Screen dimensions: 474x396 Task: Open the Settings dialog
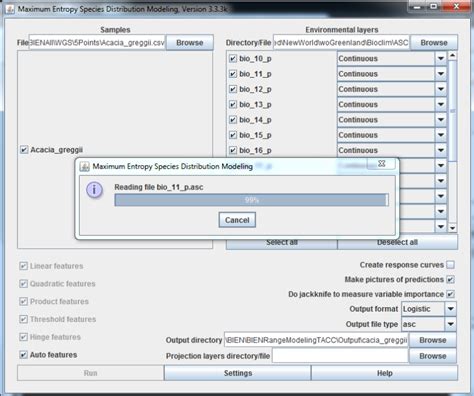coord(238,373)
